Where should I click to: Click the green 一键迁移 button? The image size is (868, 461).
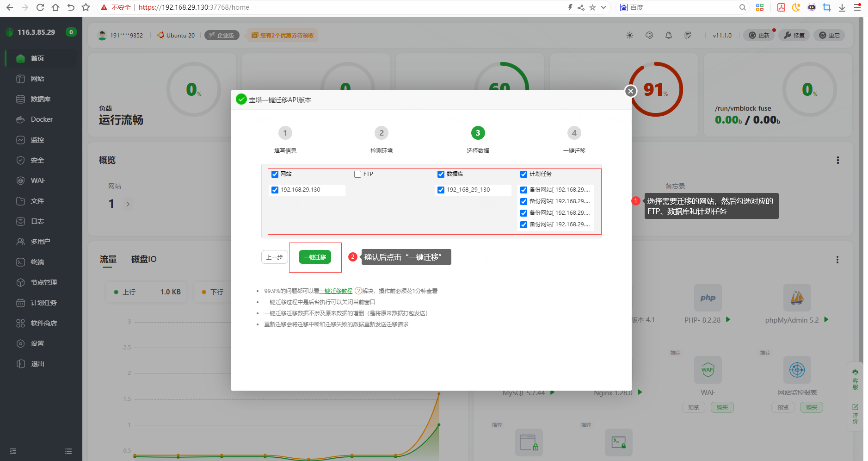point(315,257)
